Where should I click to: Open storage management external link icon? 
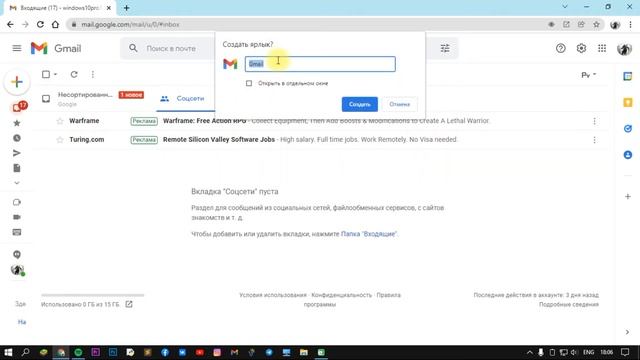pyautogui.click(x=129, y=304)
